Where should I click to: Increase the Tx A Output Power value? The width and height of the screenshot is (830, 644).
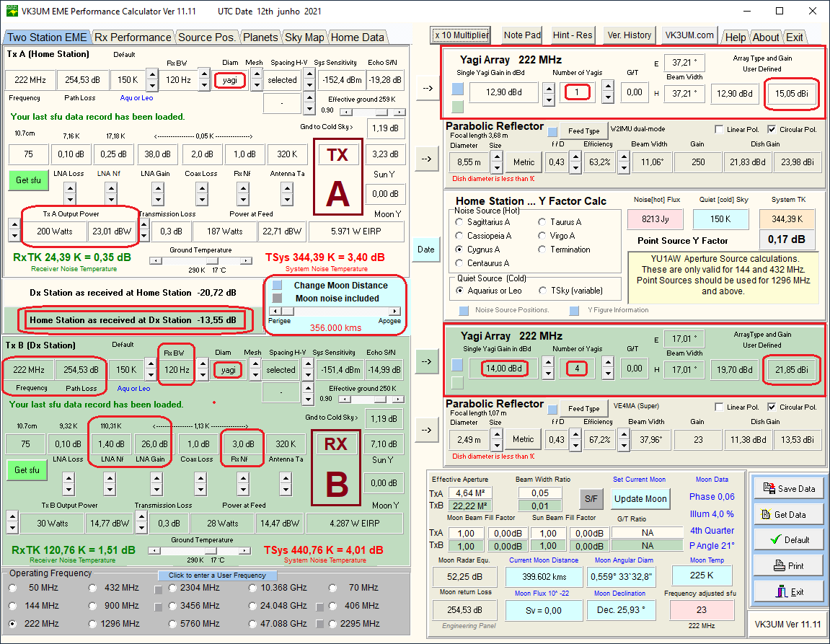click(14, 226)
